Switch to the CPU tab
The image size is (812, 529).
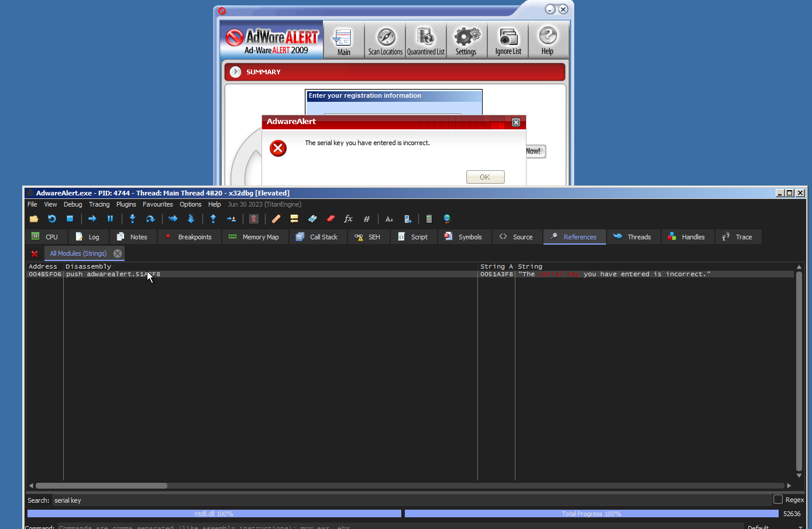tap(46, 237)
